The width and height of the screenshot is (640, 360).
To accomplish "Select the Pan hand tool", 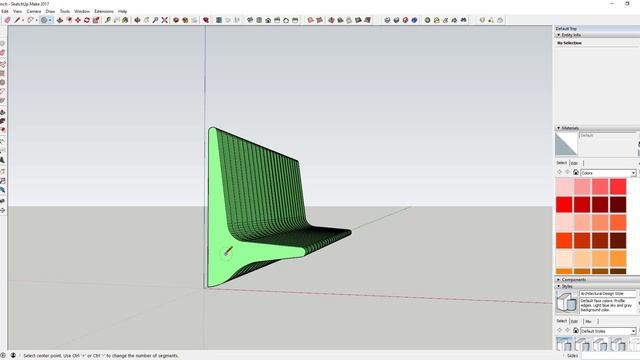I will click(146, 20).
